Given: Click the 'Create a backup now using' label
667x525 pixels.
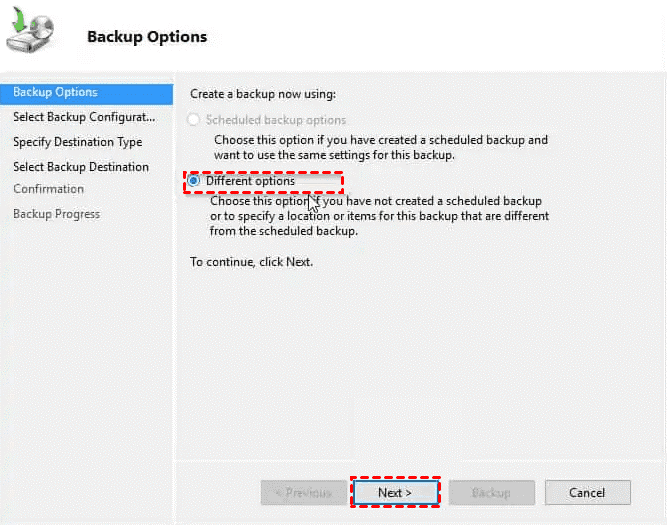Looking at the screenshot, I should pyautogui.click(x=263, y=94).
